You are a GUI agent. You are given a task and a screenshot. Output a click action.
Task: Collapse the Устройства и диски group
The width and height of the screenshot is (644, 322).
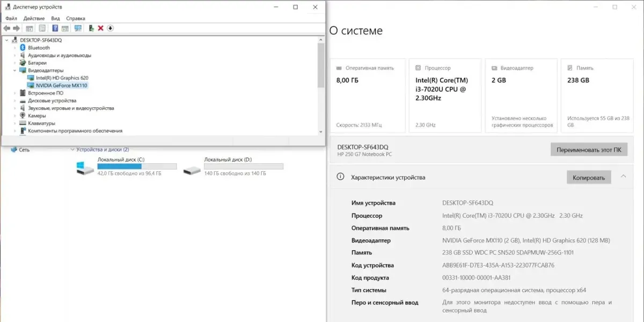(72, 150)
